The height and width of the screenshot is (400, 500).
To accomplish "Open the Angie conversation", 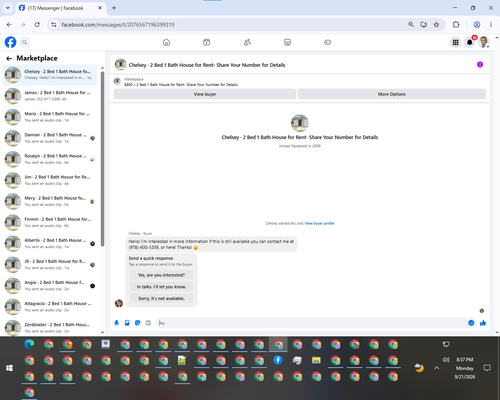I will coord(50,285).
